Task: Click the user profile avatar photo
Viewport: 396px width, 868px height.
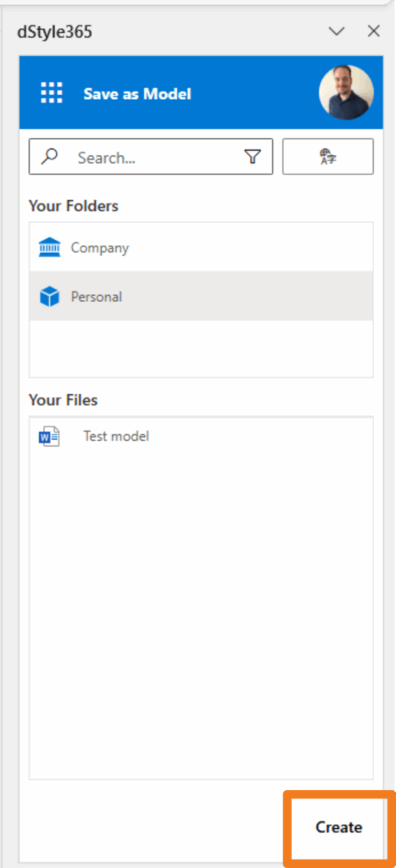Action: [346, 92]
